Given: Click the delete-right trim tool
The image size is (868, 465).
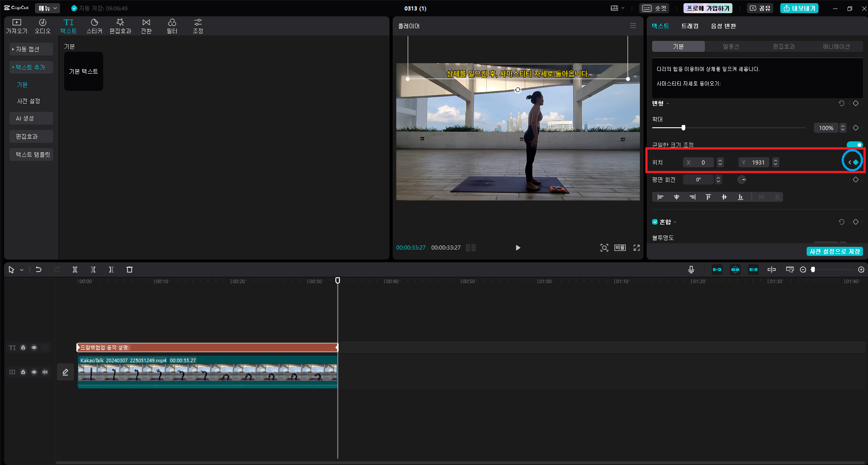Looking at the screenshot, I should click(x=111, y=270).
